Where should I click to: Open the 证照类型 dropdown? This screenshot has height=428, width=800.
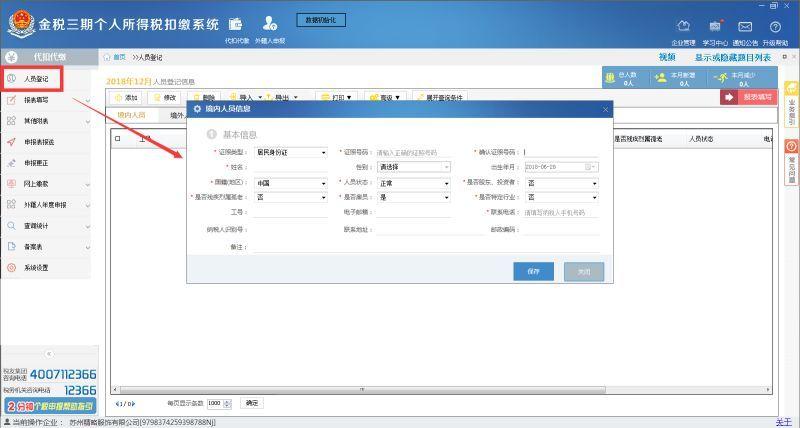coord(291,153)
